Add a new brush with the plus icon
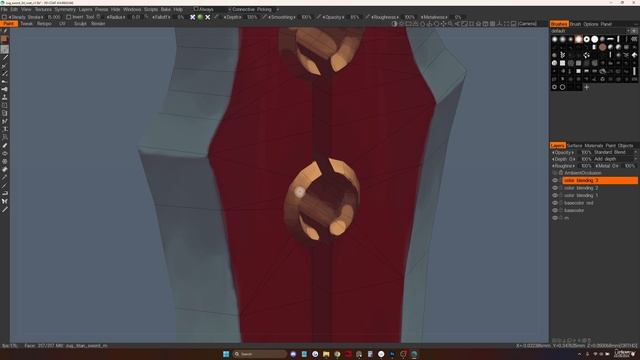Viewport: 640px width, 360px height. click(x=587, y=87)
